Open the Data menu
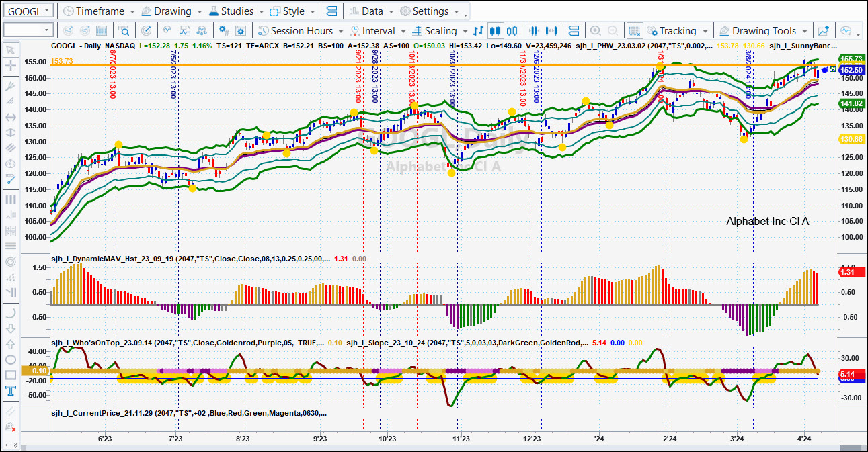 (371, 11)
